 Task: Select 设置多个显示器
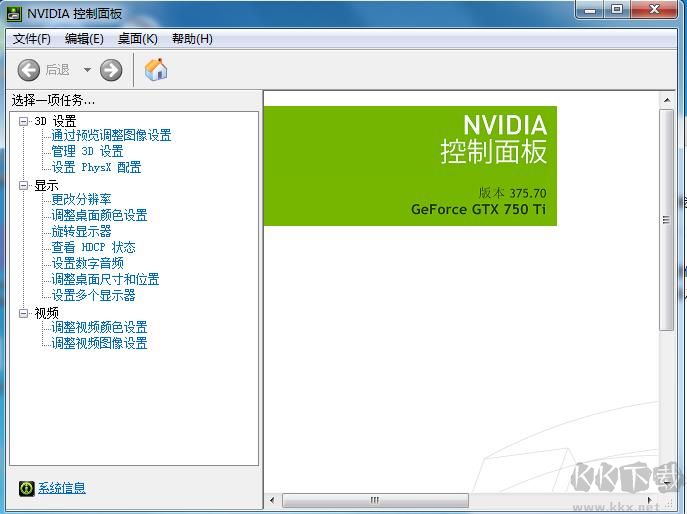coord(93,295)
